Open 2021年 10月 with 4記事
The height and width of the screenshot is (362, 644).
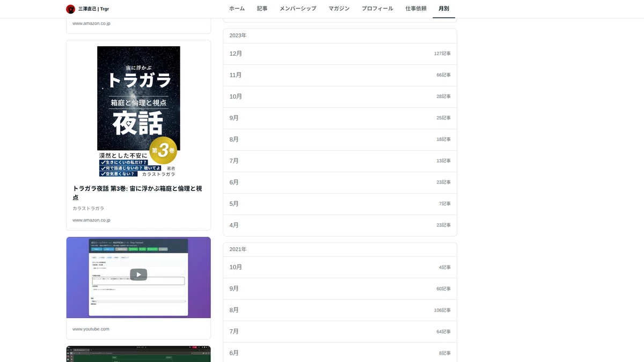pos(340,267)
